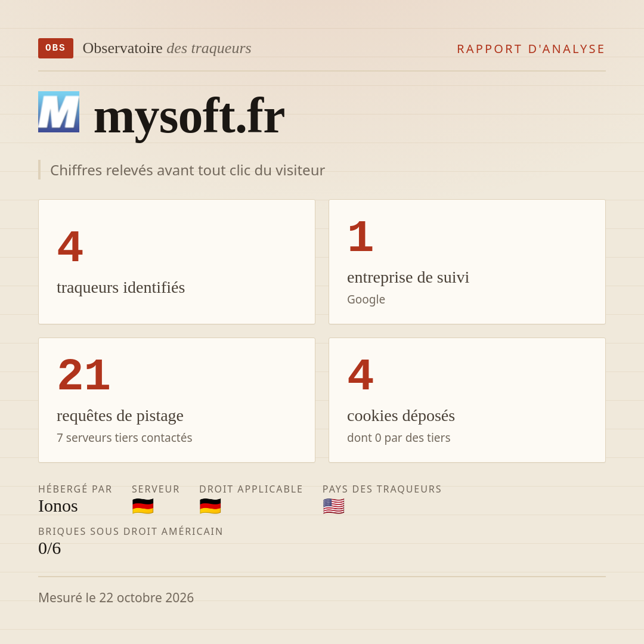Click the number 21 in requêtes card
The width and height of the screenshot is (644, 644).
[84, 376]
